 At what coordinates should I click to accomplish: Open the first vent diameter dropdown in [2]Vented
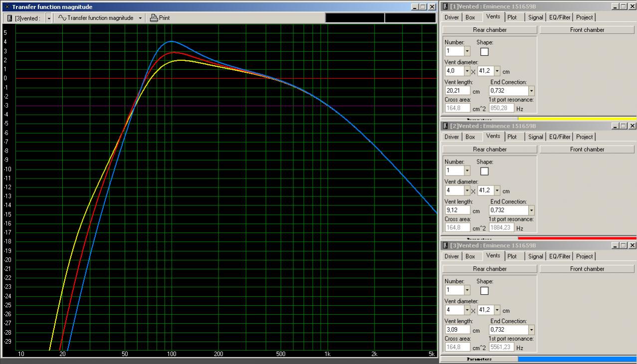click(x=467, y=190)
